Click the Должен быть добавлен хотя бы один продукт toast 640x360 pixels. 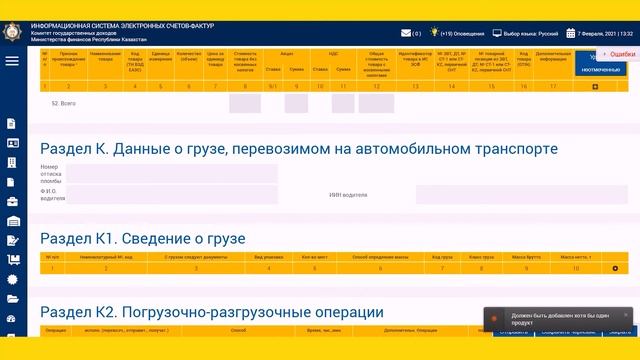click(x=558, y=319)
